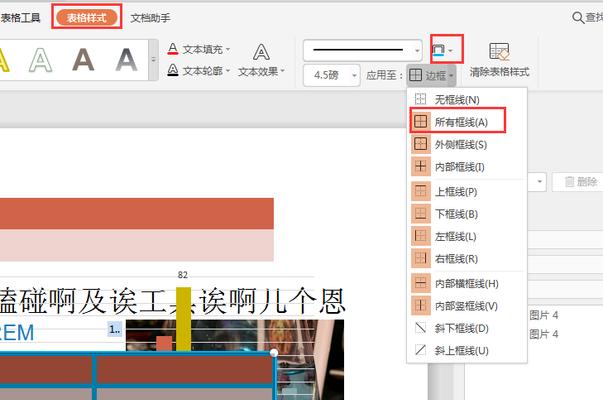
Task: Click the 内部框线 icon
Action: (x=421, y=167)
